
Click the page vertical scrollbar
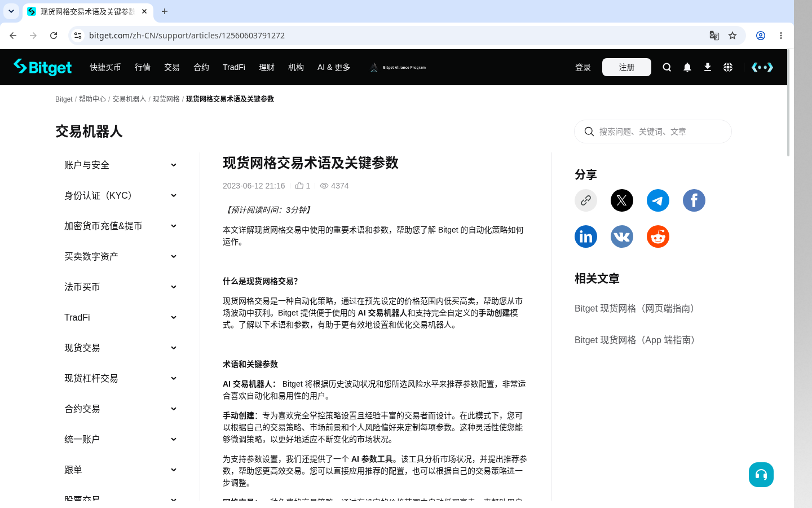(x=788, y=102)
